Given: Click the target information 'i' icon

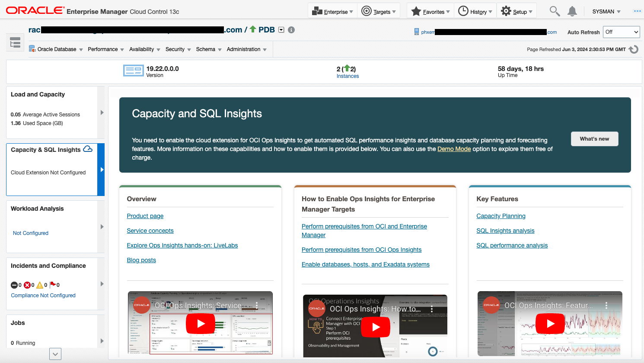Looking at the screenshot, I should [291, 30].
